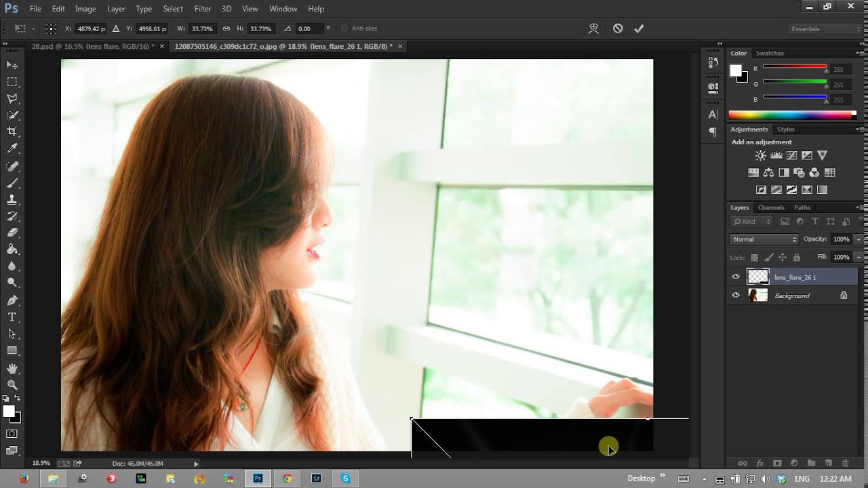This screenshot has height=488, width=868.
Task: Add a Curves adjustment
Action: tap(791, 156)
